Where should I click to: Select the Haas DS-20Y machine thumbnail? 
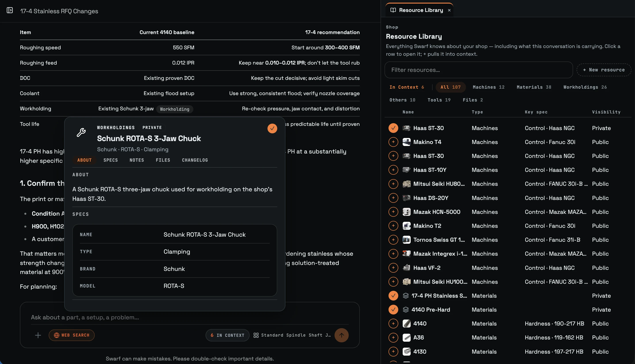pos(406,198)
